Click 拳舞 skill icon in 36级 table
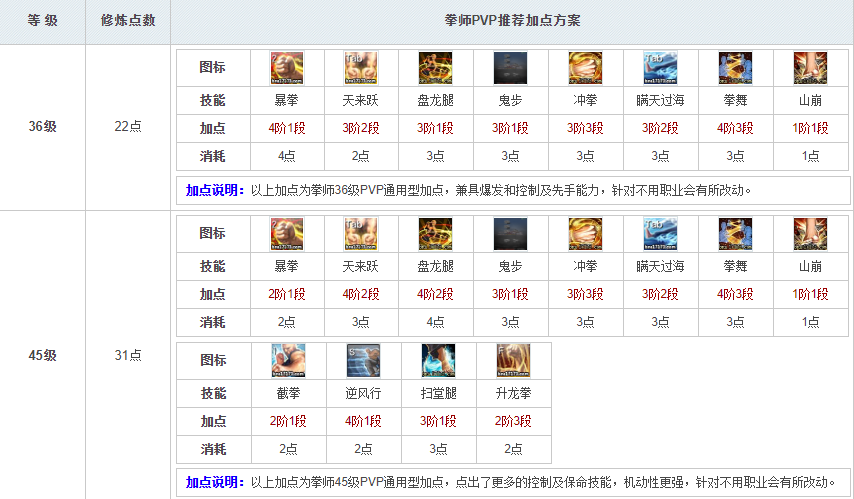The width and height of the screenshot is (854, 499). point(735,68)
